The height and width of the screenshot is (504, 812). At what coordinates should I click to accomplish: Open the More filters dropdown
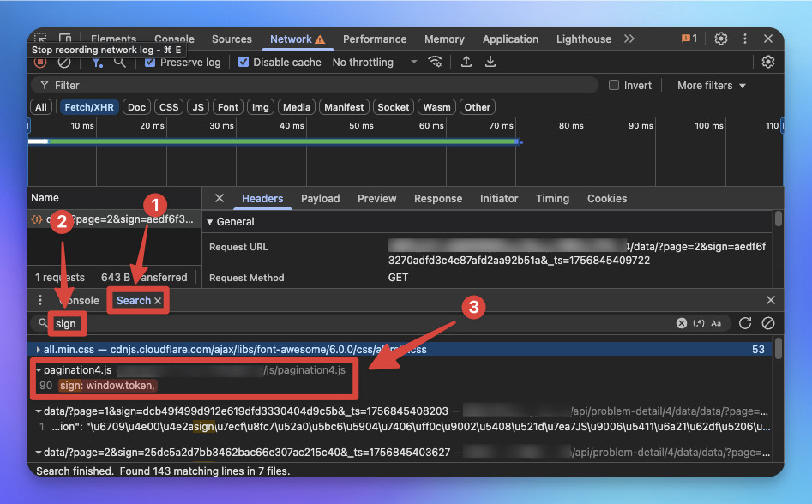point(712,86)
